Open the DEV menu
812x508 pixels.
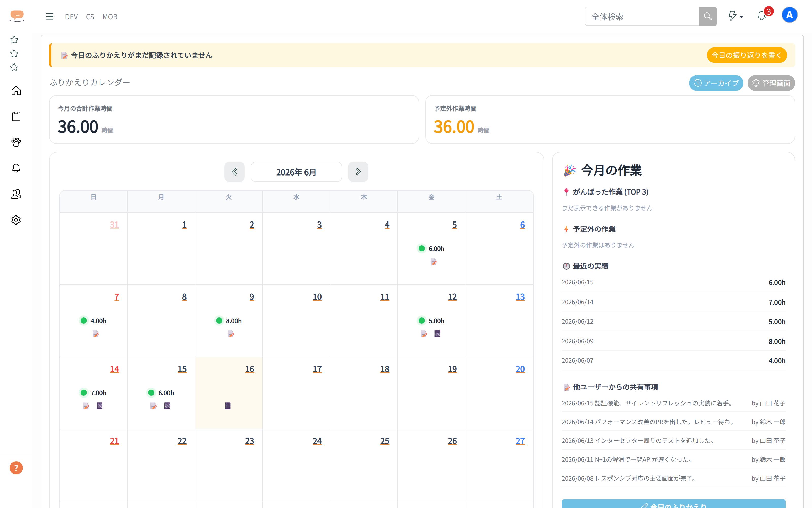click(x=72, y=17)
